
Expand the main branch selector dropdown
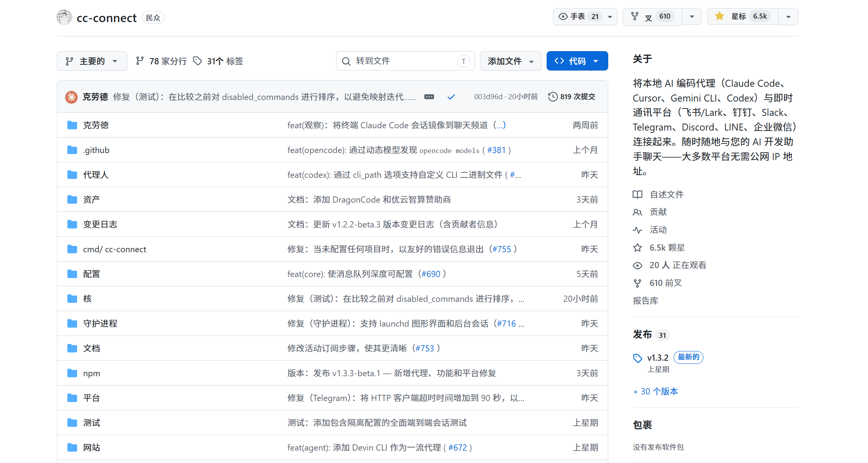pyautogui.click(x=92, y=61)
